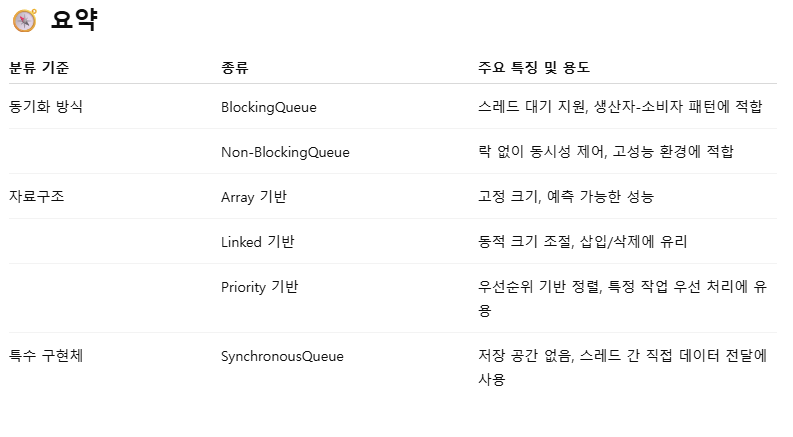
Task: Click the 특수 구현체 category cell
Action: [x=46, y=356]
